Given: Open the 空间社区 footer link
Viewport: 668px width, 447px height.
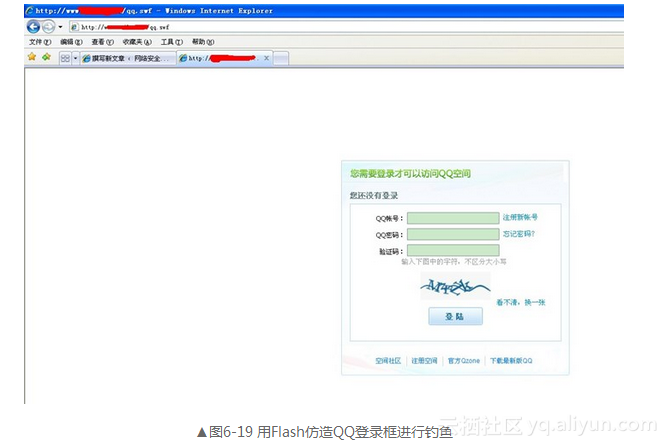Looking at the screenshot, I should coord(388,361).
